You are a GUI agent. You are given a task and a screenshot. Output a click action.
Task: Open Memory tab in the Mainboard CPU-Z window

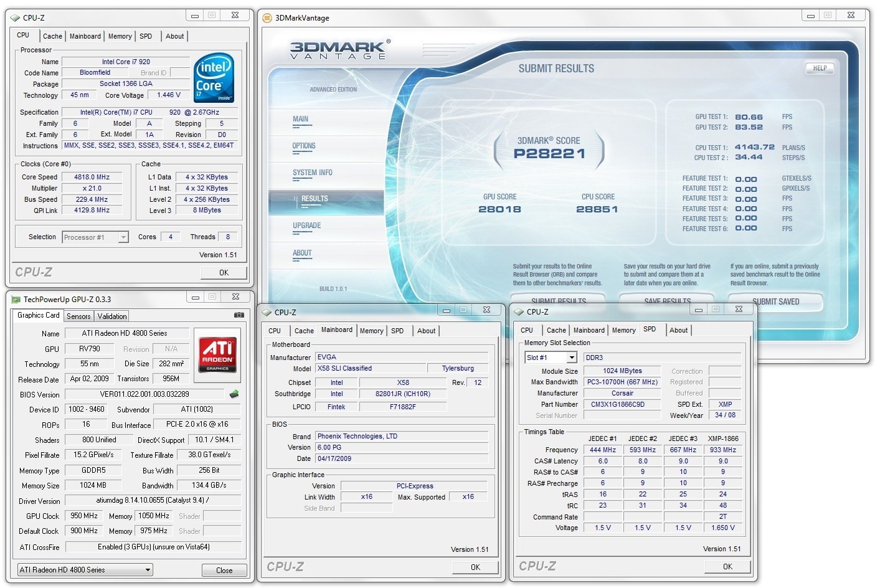coord(372,331)
